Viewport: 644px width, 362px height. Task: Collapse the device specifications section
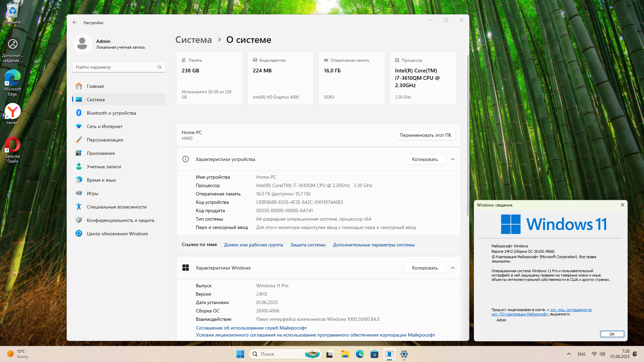[453, 159]
